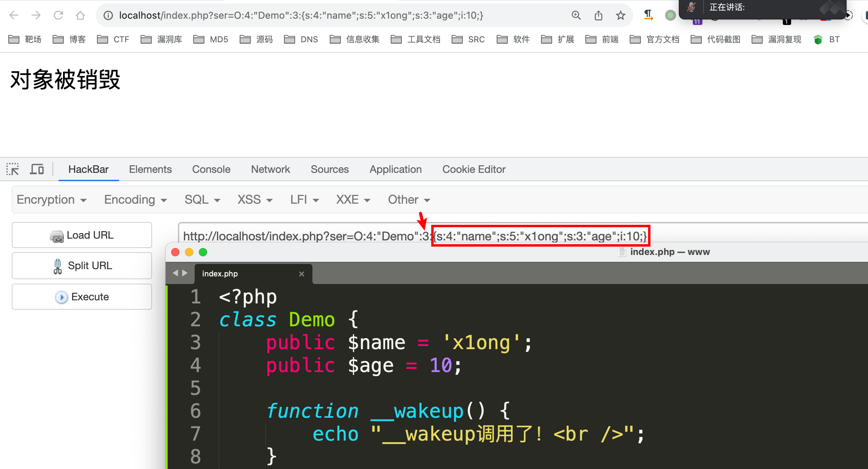Click the Load URL button
Viewport: 868px width, 469px height.
82,235
